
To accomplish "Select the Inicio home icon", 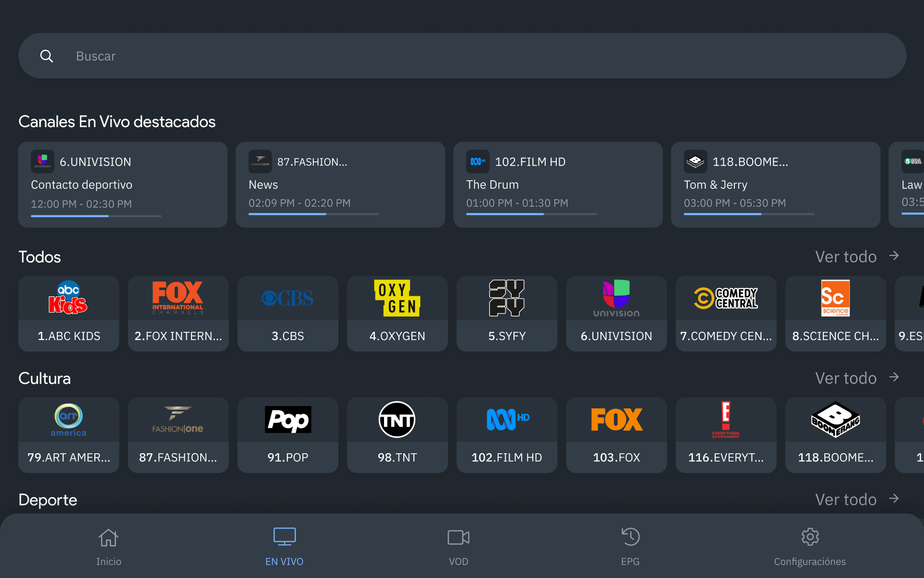I will coord(108,537).
